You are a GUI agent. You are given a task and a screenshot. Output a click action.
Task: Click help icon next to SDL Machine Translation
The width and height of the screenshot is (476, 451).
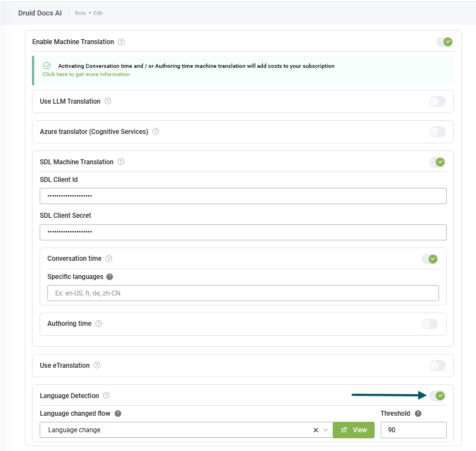pos(121,162)
